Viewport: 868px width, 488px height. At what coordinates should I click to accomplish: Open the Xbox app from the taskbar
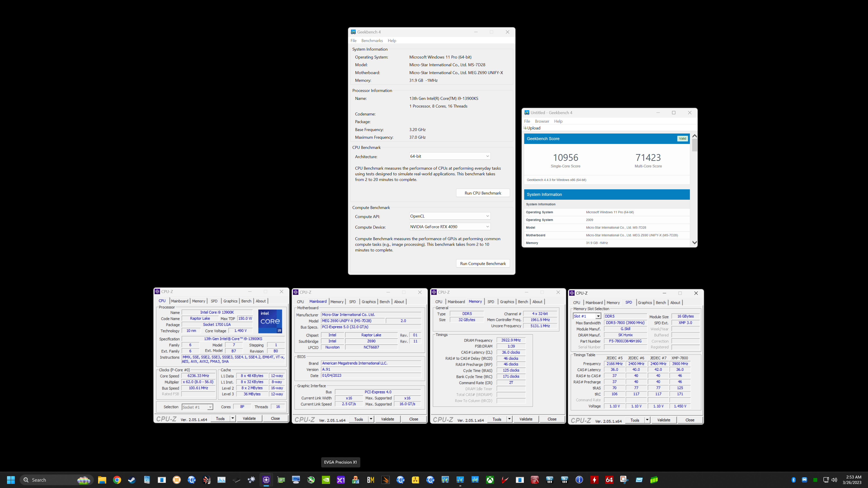[x=490, y=480]
